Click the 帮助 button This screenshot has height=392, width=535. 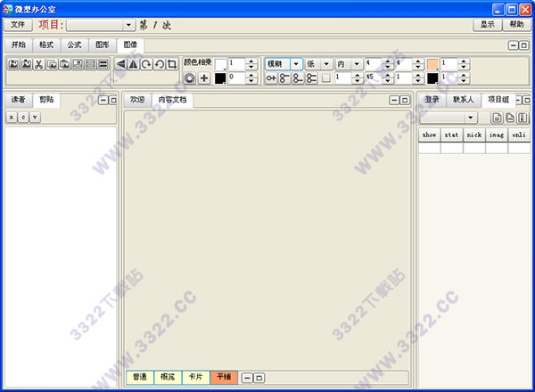pyautogui.click(x=516, y=25)
